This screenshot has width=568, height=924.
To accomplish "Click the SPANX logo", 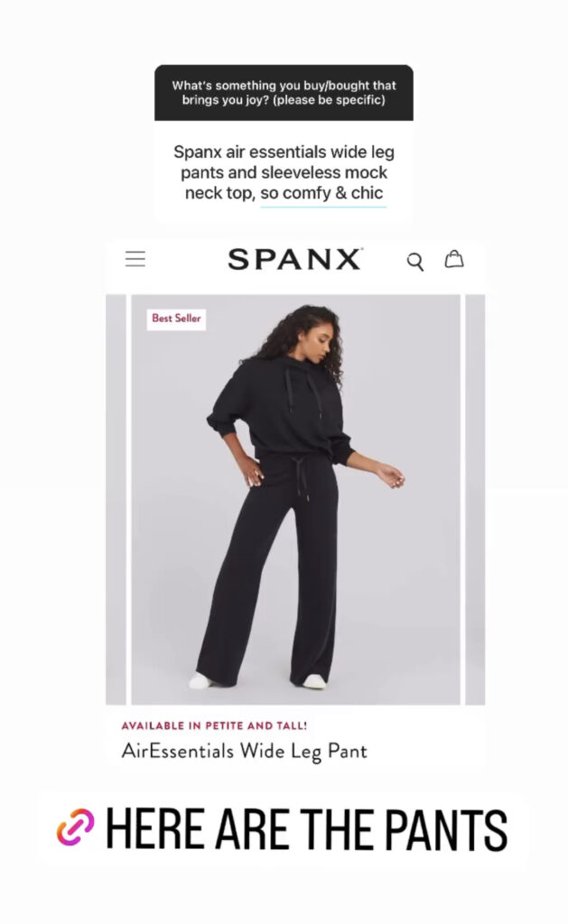I will coord(294,259).
